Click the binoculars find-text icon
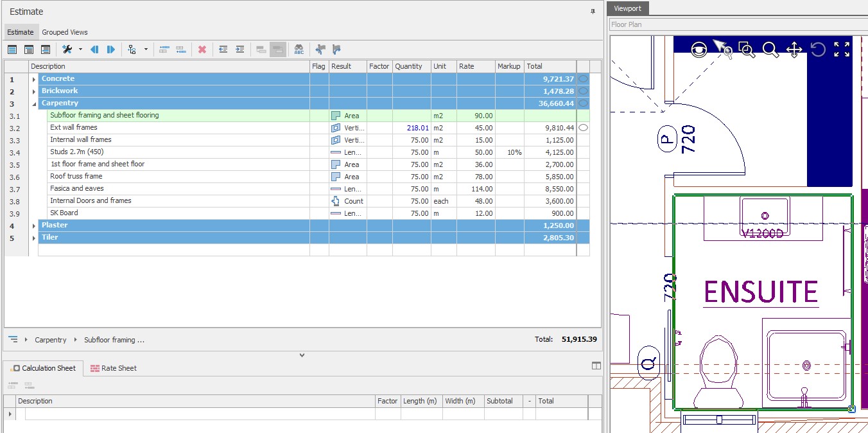This screenshot has width=868, height=433. [299, 49]
